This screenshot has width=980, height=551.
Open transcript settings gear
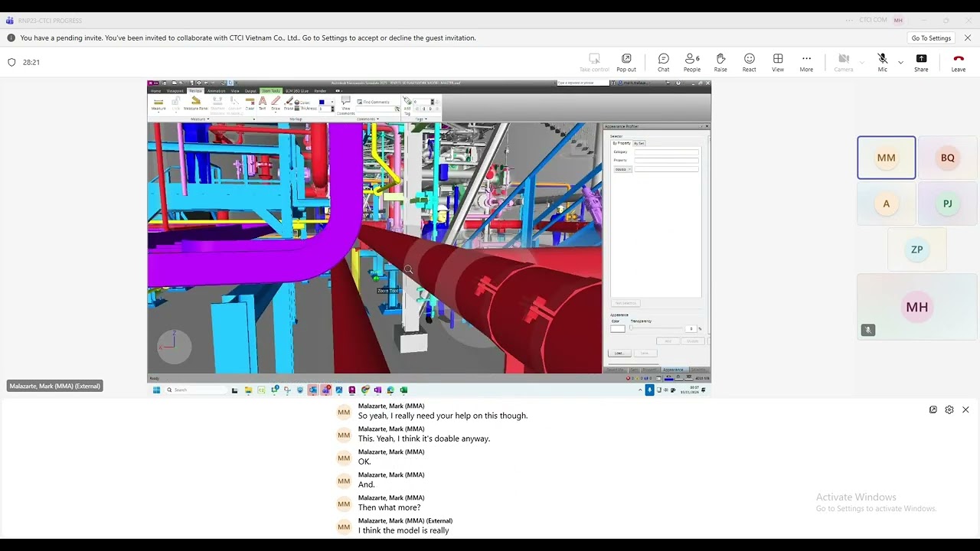(x=949, y=410)
